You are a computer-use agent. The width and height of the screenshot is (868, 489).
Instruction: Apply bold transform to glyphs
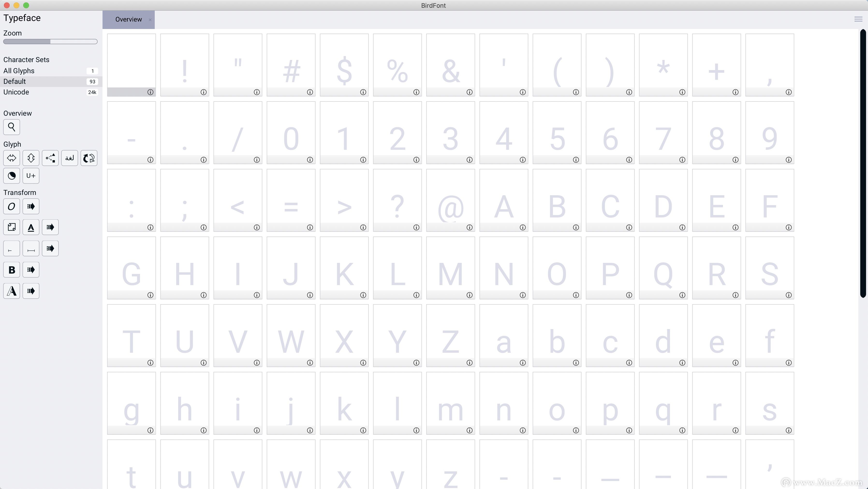point(11,269)
